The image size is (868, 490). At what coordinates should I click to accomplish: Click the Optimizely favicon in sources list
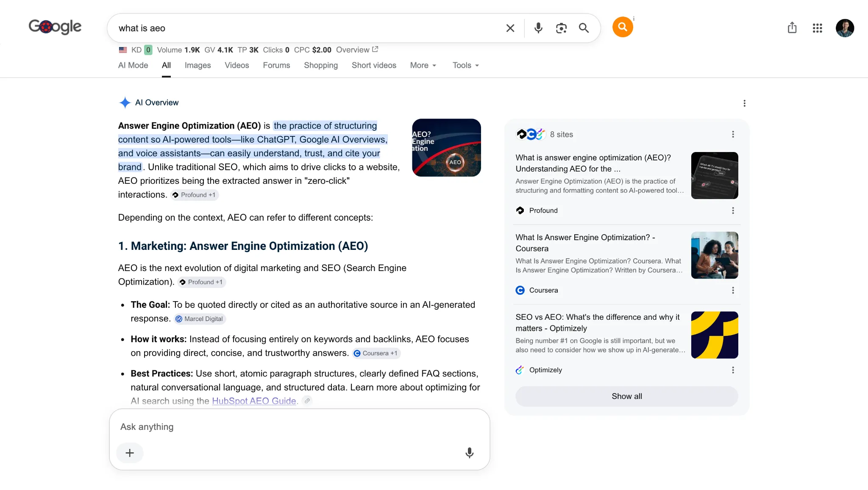coord(520,370)
